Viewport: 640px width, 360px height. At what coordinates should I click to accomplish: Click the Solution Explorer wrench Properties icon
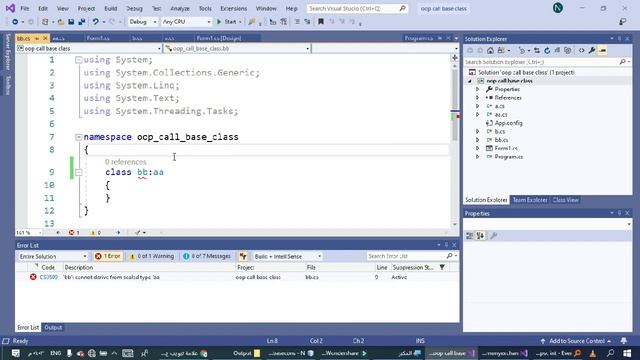[x=592, y=50]
